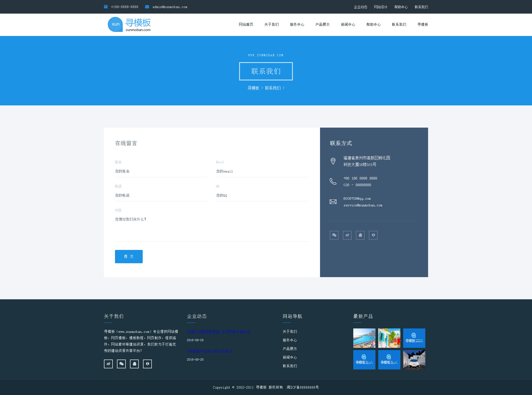Click the 寻模板 breadcrumb link in the banner
This screenshot has height=395, width=532.
click(x=253, y=88)
